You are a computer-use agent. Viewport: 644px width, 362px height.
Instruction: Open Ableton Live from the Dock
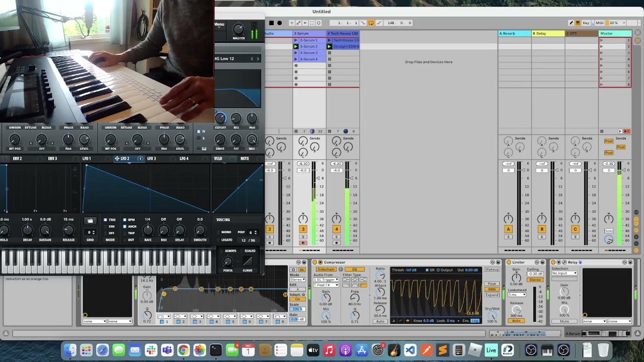coord(491,350)
